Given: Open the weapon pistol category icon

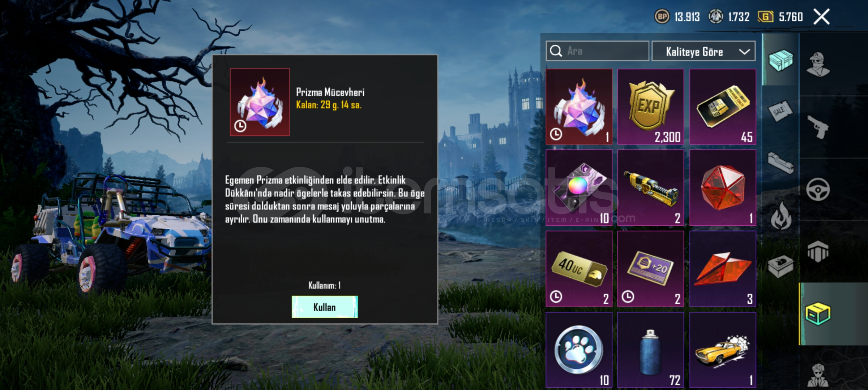Looking at the screenshot, I should coord(818,127).
